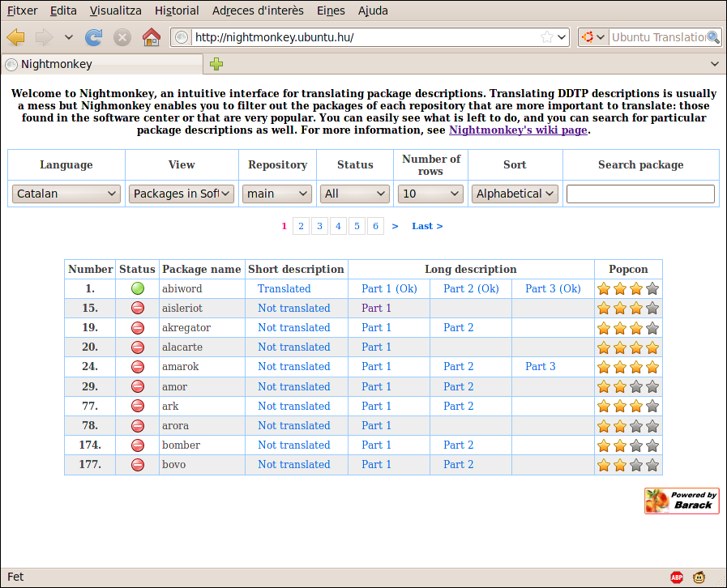Open Part 3 (Ok) for abiword
Image resolution: width=727 pixels, height=588 pixels.
553,288
